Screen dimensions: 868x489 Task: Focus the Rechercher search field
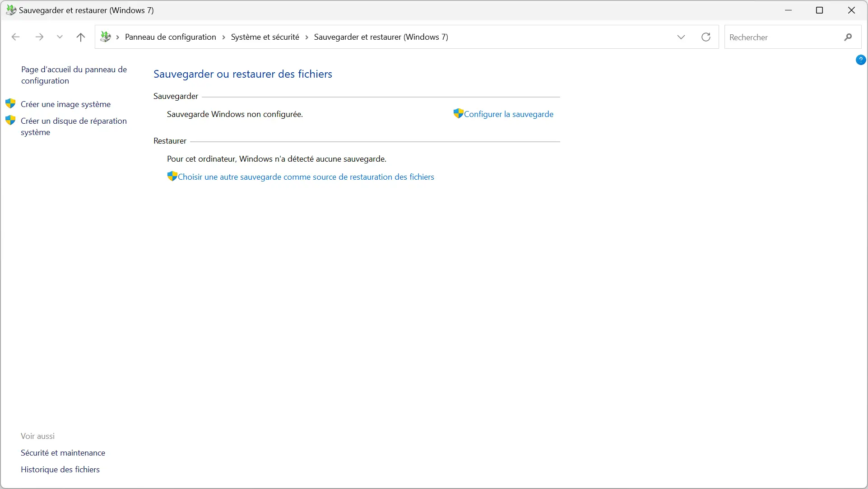pos(783,37)
